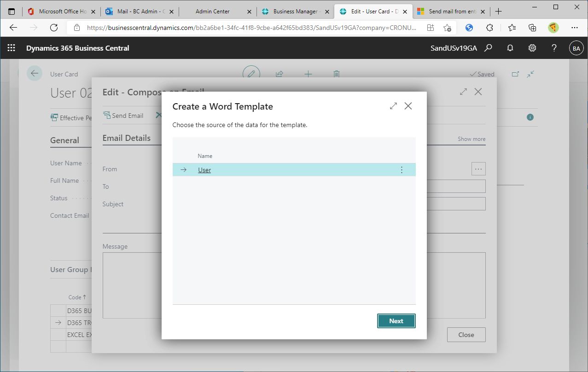Image resolution: width=588 pixels, height=372 pixels.
Task: Open Business Central search magnifier
Action: click(x=489, y=47)
